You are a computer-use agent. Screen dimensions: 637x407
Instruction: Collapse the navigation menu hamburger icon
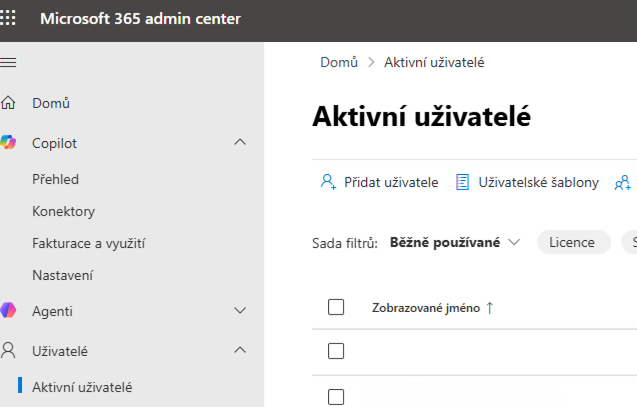coord(8,63)
